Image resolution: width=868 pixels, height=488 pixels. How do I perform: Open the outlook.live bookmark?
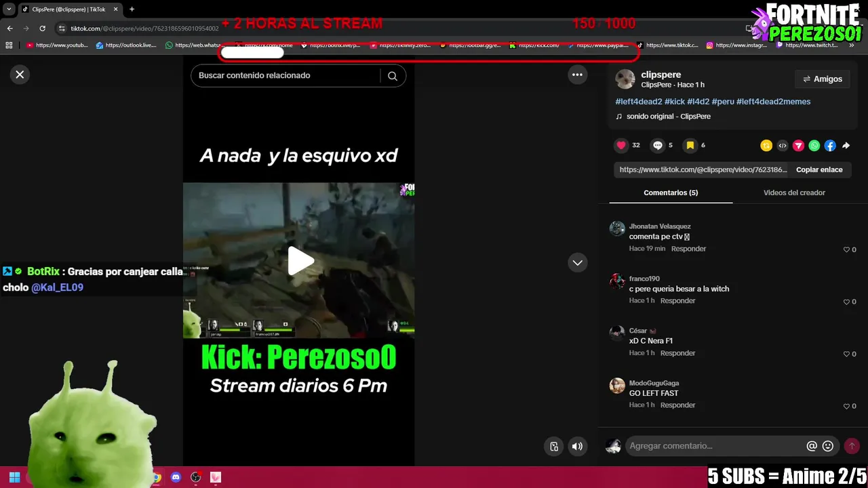[126, 45]
